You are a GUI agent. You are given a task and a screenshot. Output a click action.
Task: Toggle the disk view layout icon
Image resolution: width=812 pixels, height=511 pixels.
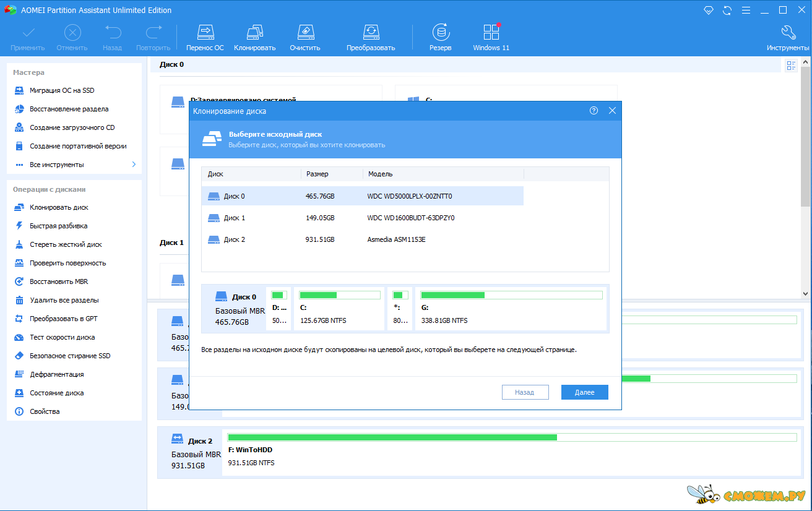(791, 66)
